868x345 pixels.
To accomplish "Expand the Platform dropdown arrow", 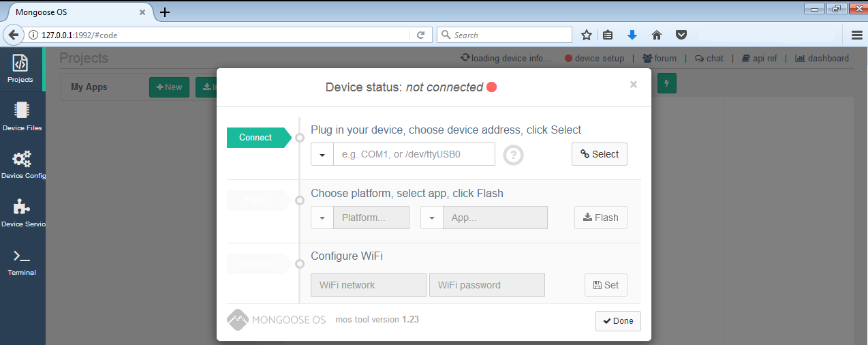I will point(322,217).
